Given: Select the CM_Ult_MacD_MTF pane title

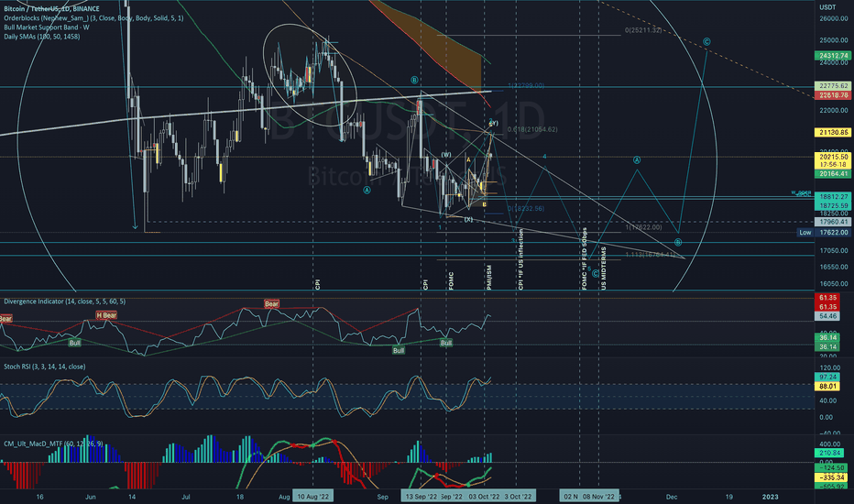Looking at the screenshot, I should [x=53, y=444].
